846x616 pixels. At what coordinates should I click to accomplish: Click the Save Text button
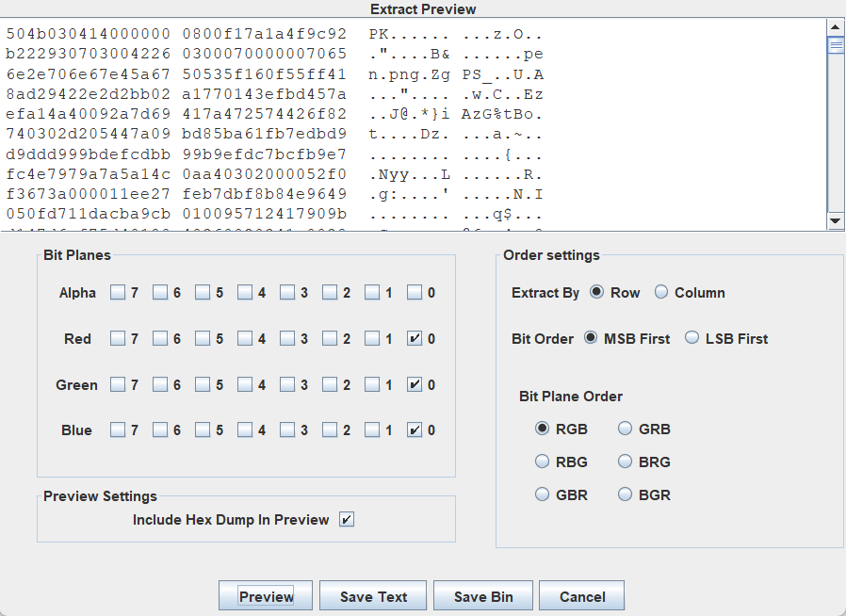point(373,596)
